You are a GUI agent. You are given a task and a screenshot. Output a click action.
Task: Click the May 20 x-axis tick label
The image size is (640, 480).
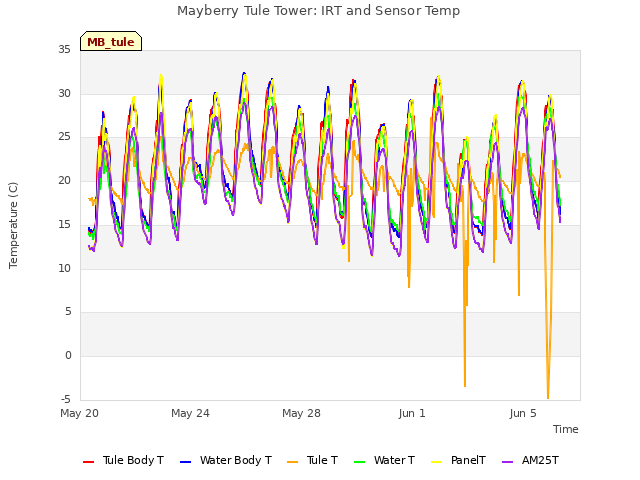[80, 413]
